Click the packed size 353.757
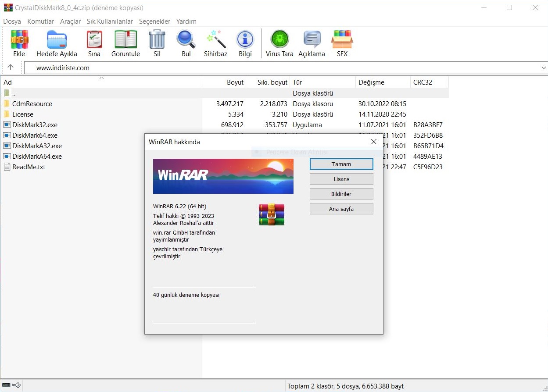The image size is (548, 392). click(276, 125)
